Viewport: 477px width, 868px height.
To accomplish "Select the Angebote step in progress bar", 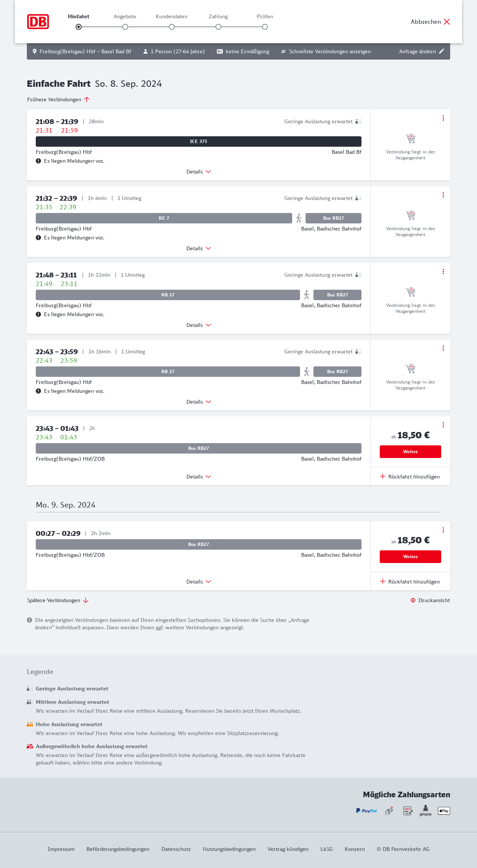I will point(125,27).
